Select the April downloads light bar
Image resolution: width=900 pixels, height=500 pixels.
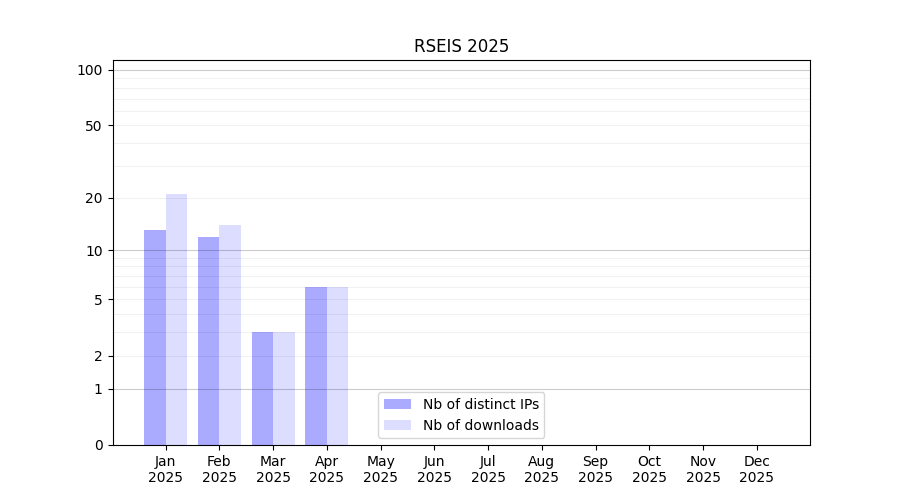338,365
